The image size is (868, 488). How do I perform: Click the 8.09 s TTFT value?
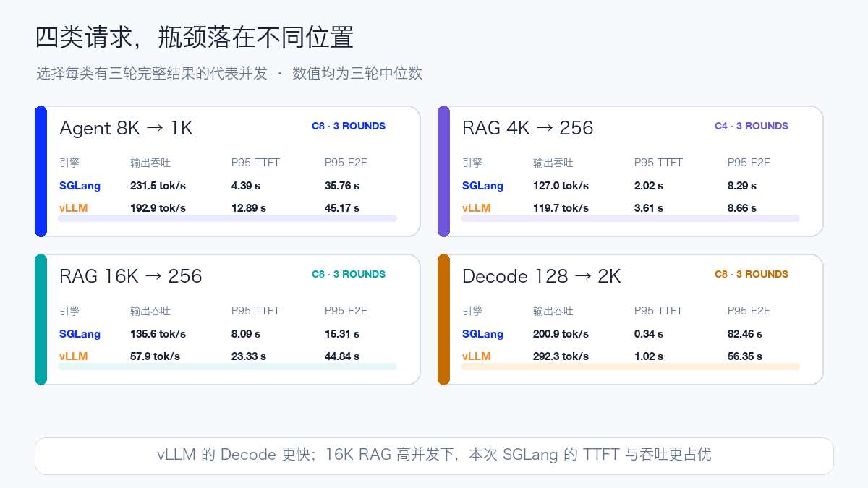pos(246,334)
